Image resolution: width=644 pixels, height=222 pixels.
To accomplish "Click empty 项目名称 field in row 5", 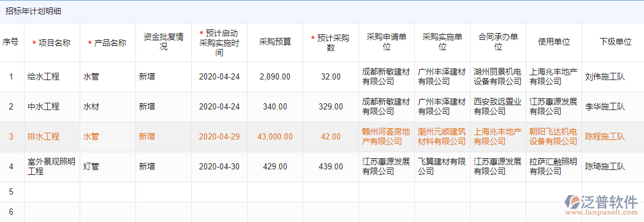I will 52,192.
